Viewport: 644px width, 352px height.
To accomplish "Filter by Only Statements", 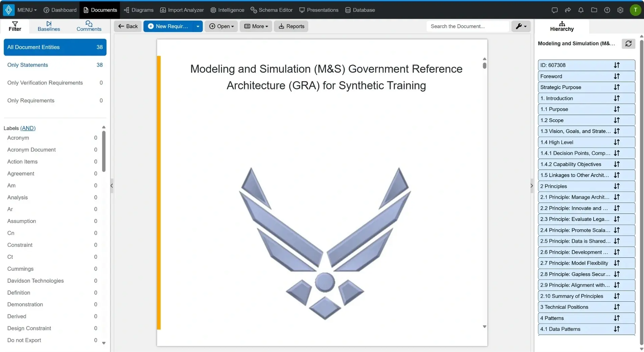I will tap(55, 65).
